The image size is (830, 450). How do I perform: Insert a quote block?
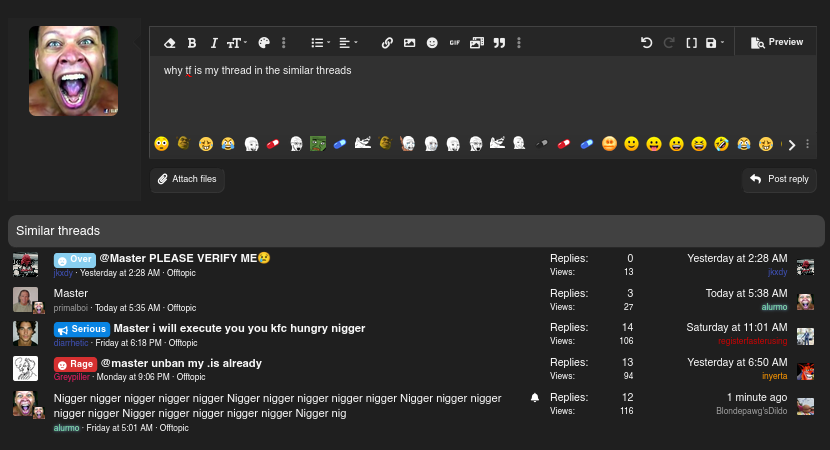(x=499, y=43)
